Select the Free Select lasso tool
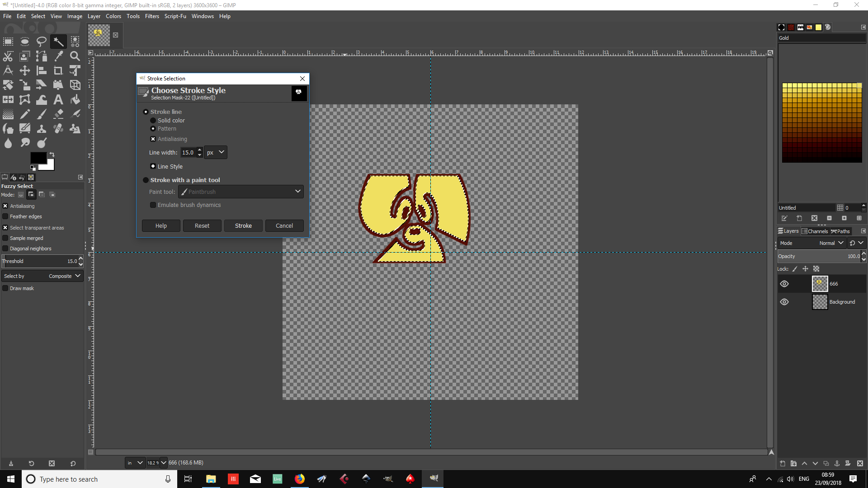Screen dimensions: 868x488 (x=42, y=42)
